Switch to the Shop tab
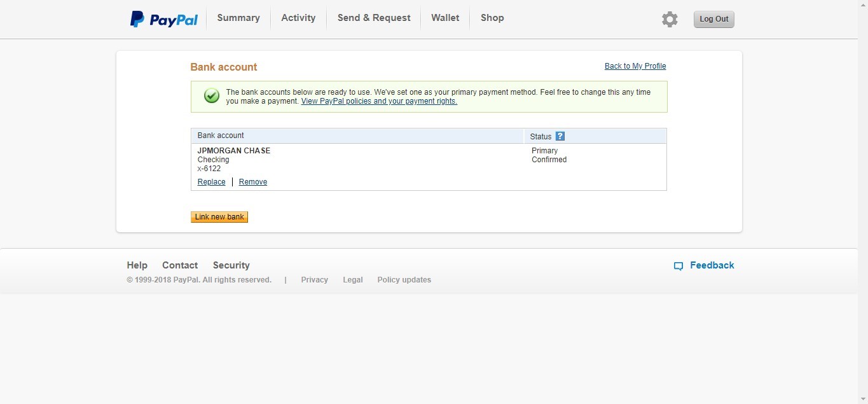The image size is (868, 404). point(492,18)
